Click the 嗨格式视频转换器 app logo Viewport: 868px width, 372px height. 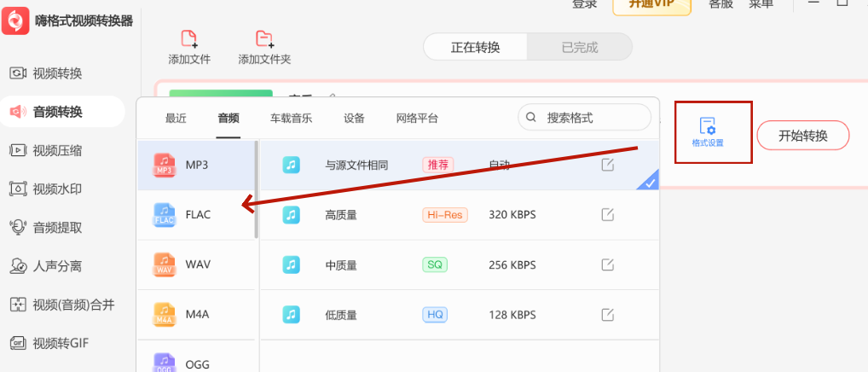15,21
